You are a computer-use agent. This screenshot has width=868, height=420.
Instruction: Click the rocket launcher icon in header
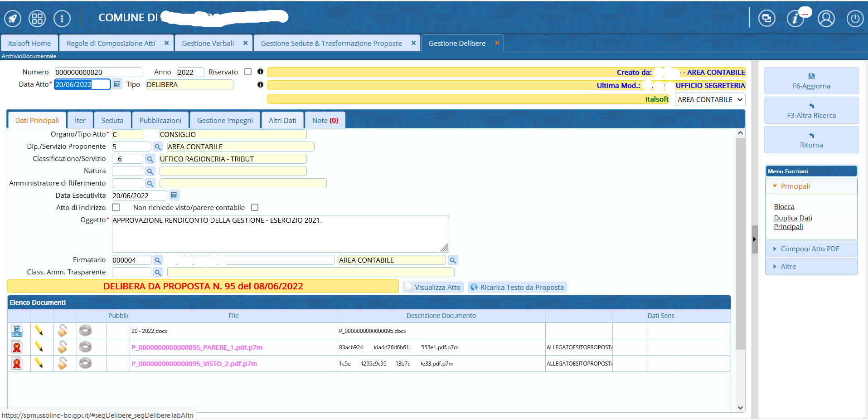click(x=13, y=19)
